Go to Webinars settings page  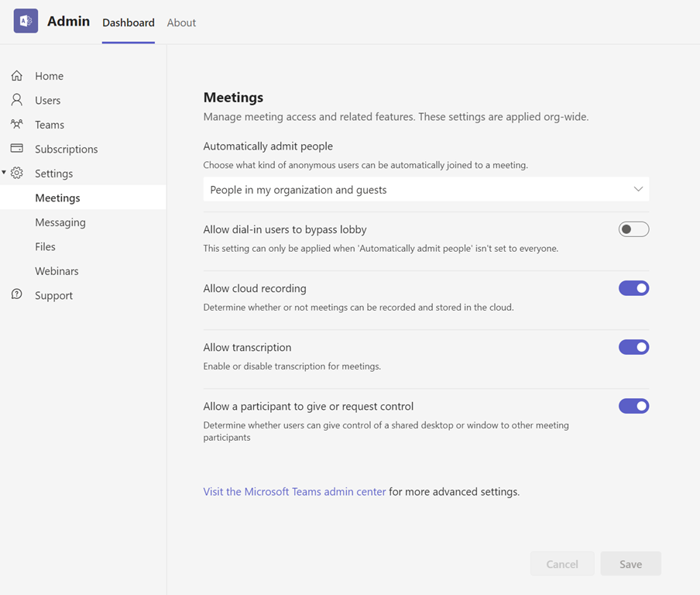57,271
